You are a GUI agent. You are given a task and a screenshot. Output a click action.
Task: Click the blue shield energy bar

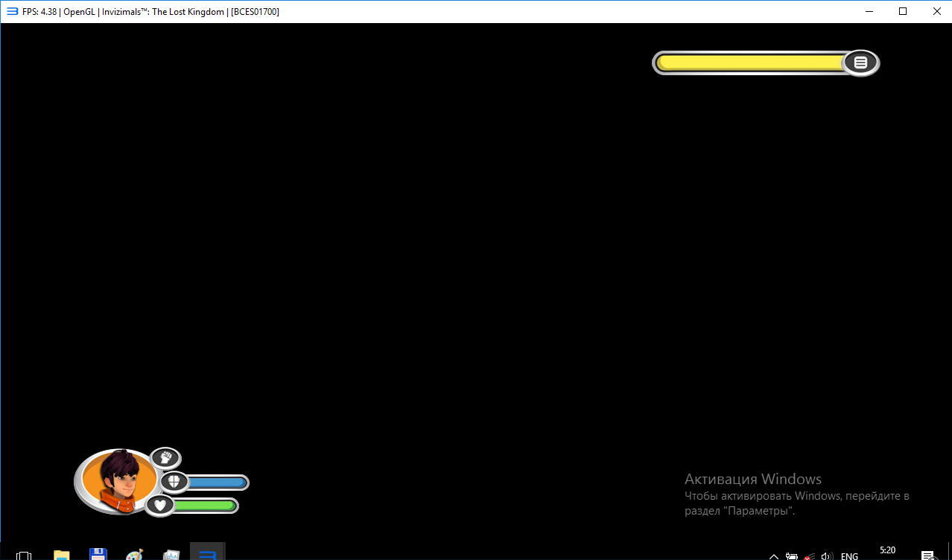[217, 483]
